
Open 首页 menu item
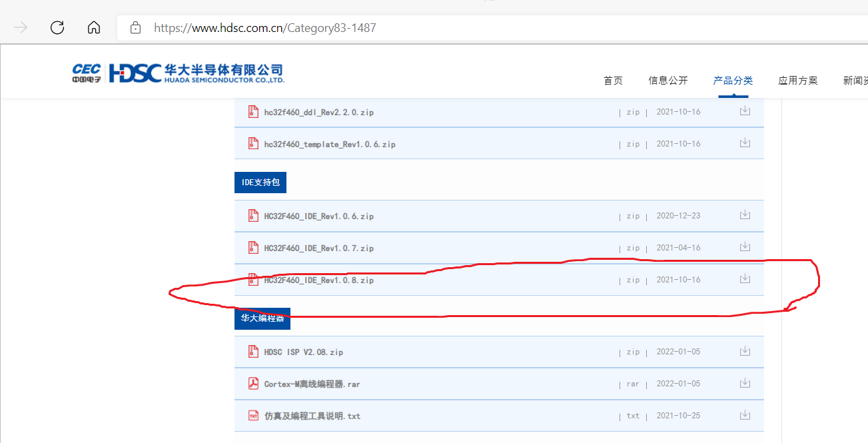613,81
